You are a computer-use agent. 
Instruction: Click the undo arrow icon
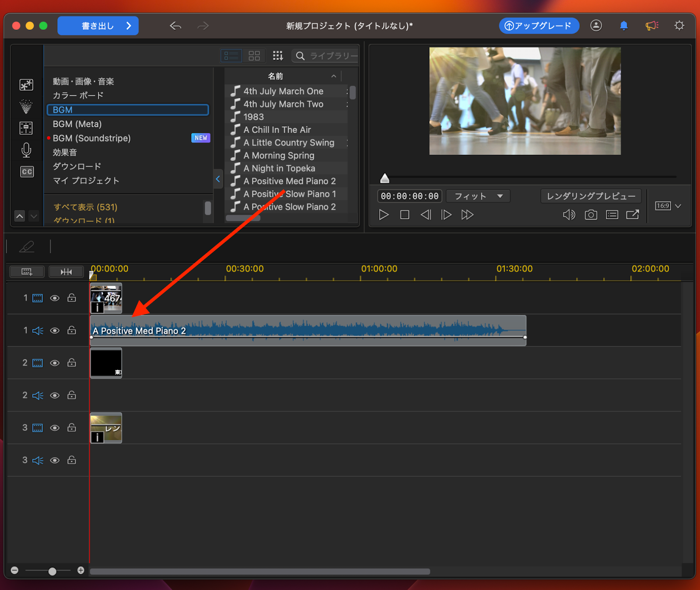(175, 26)
